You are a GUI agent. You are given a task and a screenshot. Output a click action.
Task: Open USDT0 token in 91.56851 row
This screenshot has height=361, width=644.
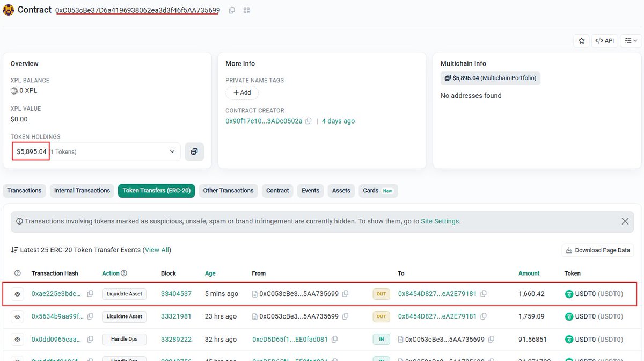[x=594, y=340]
